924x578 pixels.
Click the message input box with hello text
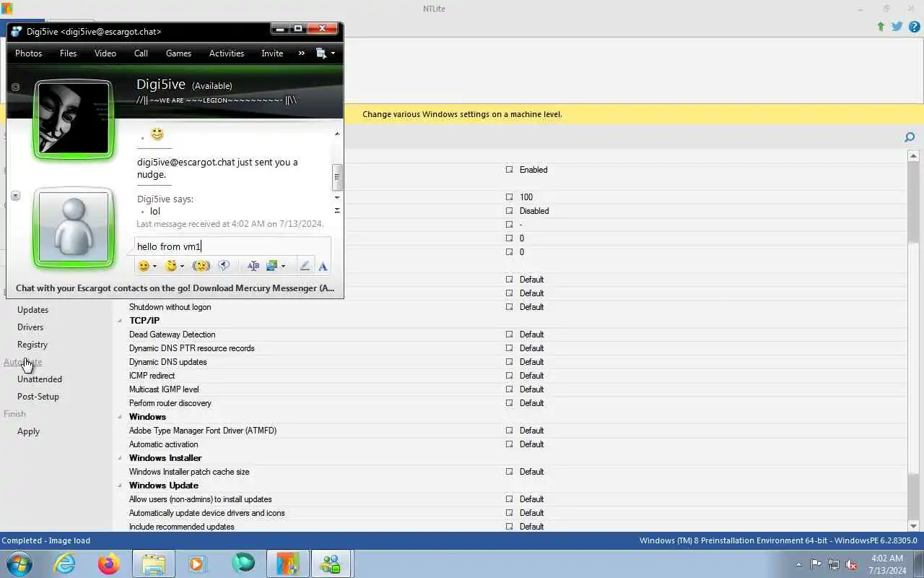click(x=232, y=246)
